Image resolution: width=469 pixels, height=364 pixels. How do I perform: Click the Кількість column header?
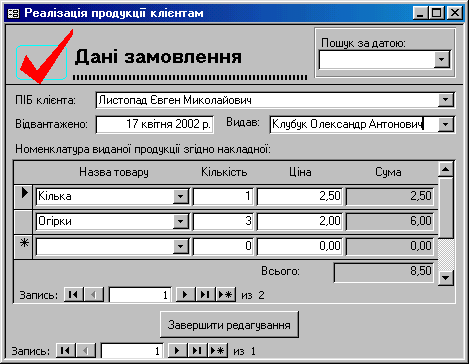coord(224,172)
